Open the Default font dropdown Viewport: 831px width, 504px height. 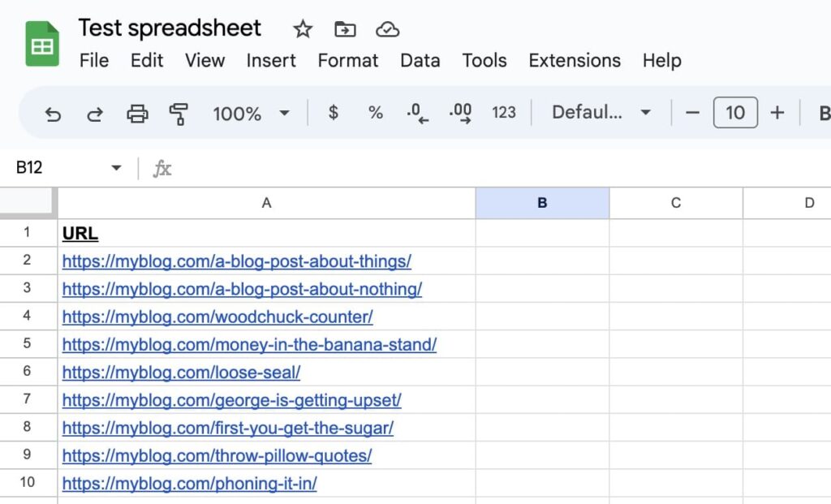pos(601,113)
